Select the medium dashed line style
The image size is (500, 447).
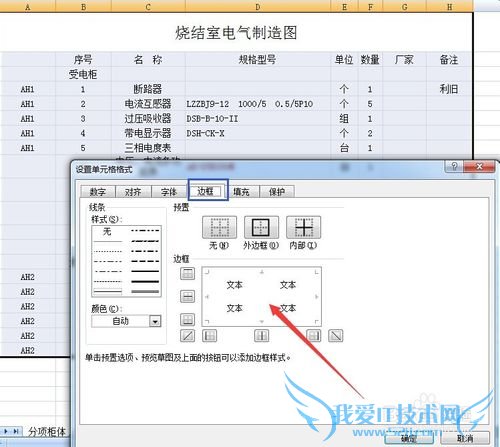145,261
